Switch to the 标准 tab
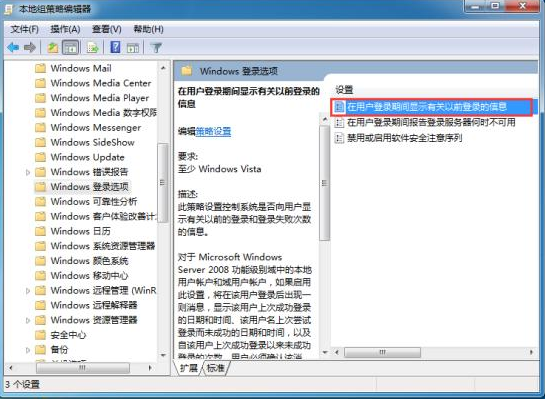This screenshot has width=545, height=399. (x=216, y=368)
